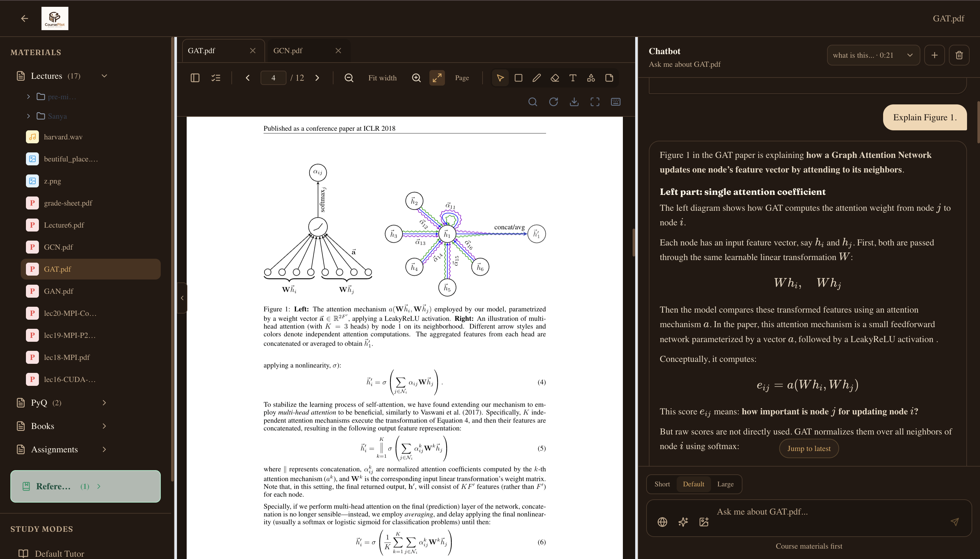Collapse the materials sidebar handle

click(182, 298)
